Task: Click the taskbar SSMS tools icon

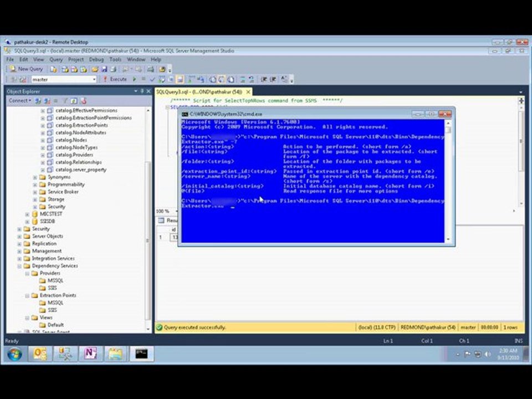Action: [x=65, y=354]
